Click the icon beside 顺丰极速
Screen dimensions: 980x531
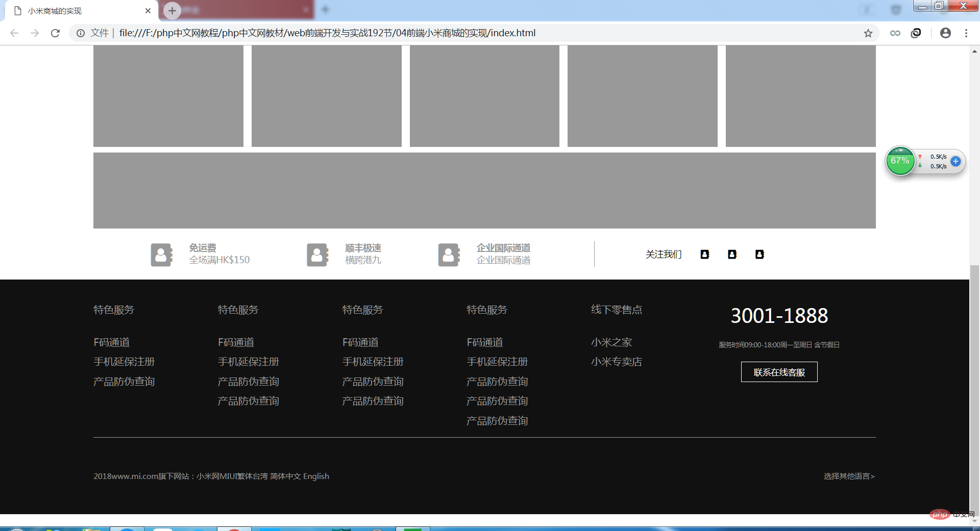(317, 255)
